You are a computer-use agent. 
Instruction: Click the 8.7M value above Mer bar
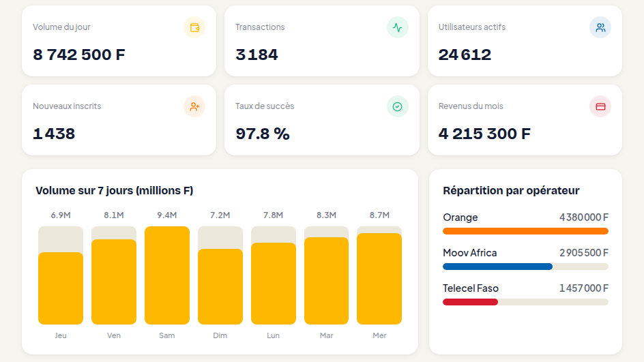click(379, 215)
